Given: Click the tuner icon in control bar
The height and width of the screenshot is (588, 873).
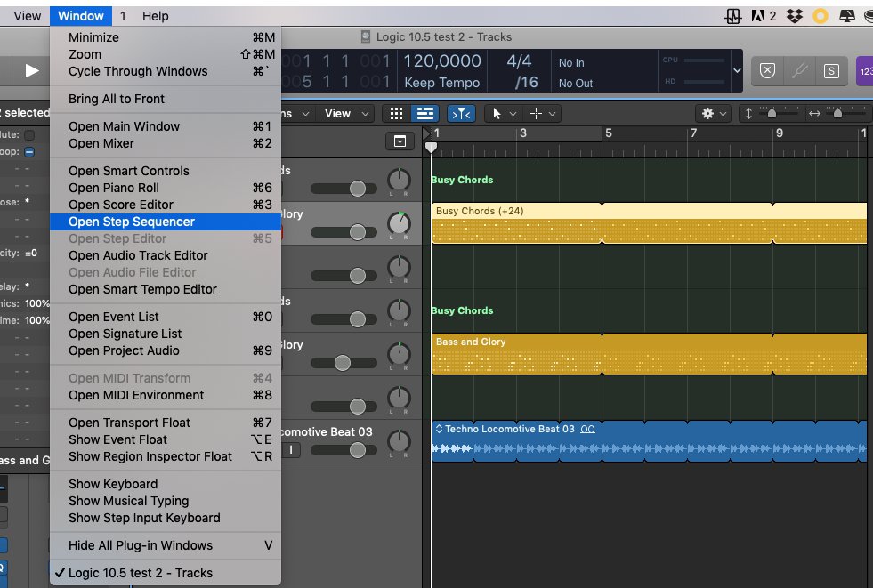Looking at the screenshot, I should 800,71.
